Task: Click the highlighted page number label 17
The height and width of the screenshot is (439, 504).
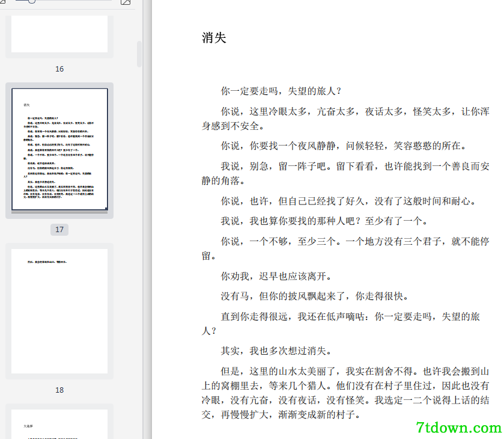Action: (x=59, y=230)
